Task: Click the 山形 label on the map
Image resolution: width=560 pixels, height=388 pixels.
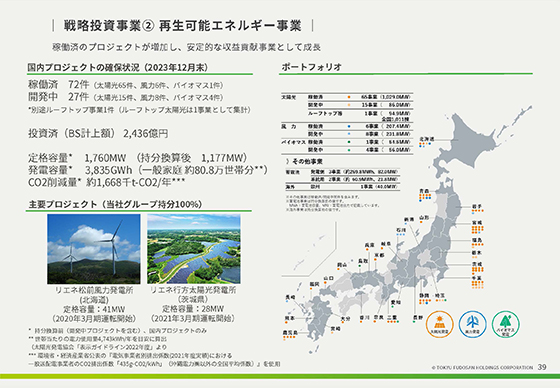Action: (424, 217)
